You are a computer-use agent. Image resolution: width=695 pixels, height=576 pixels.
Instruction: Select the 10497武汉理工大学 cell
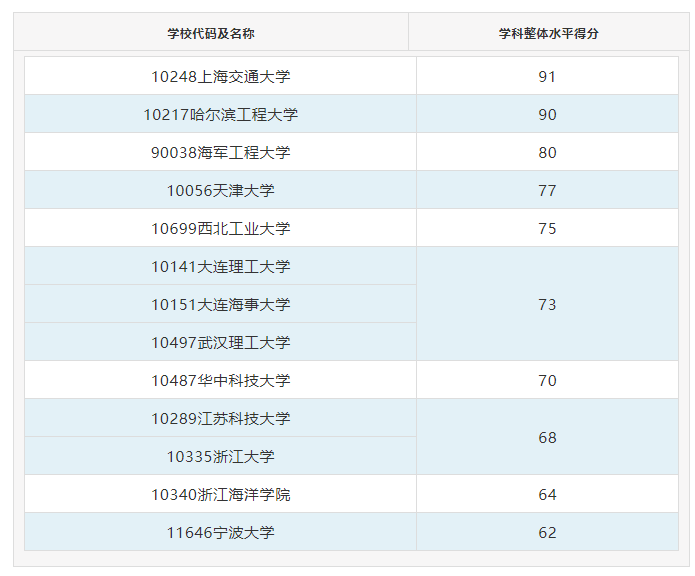point(220,342)
